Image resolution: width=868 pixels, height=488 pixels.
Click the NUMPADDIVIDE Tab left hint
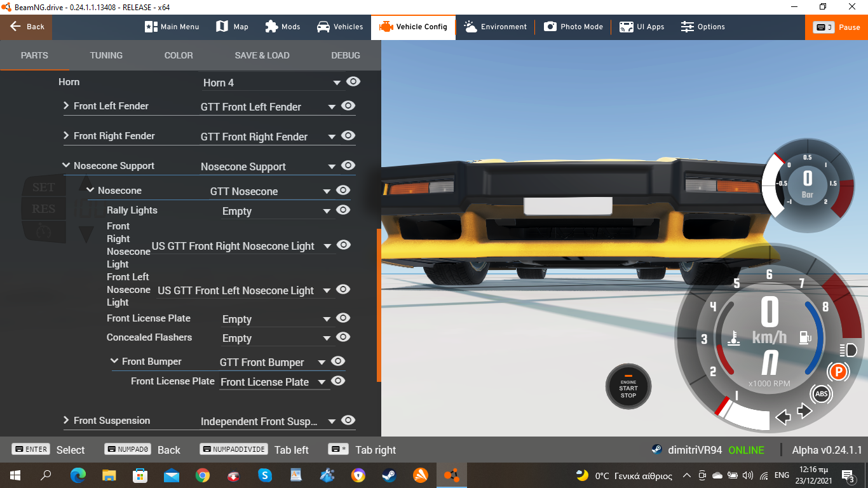point(254,450)
